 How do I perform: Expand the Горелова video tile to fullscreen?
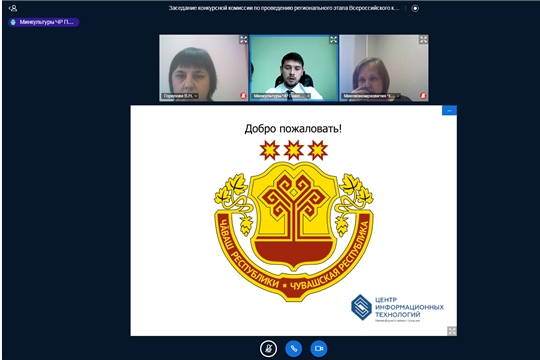coord(243,40)
